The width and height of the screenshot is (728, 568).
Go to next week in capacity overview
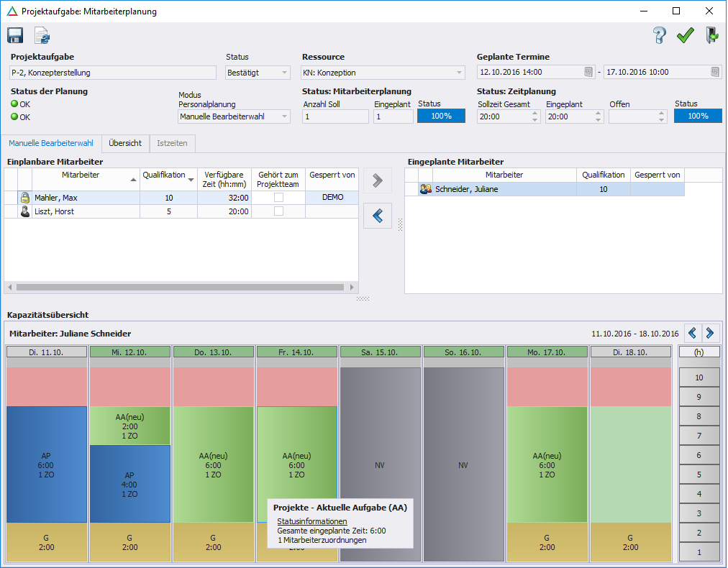click(710, 333)
